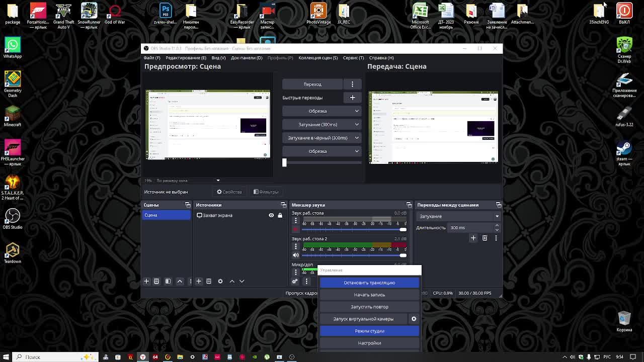Open the Коллекция сцен (S) menu
The image size is (644, 362).
point(318,58)
